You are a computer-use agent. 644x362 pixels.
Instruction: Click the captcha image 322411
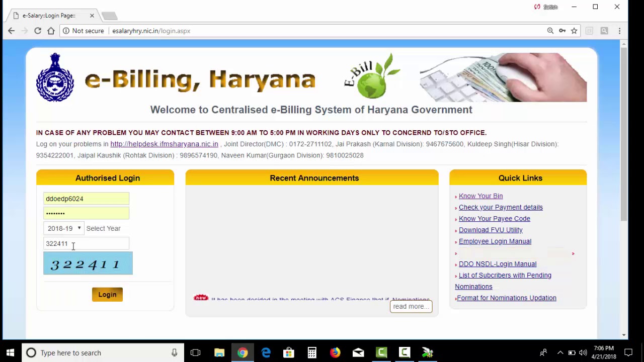click(88, 263)
